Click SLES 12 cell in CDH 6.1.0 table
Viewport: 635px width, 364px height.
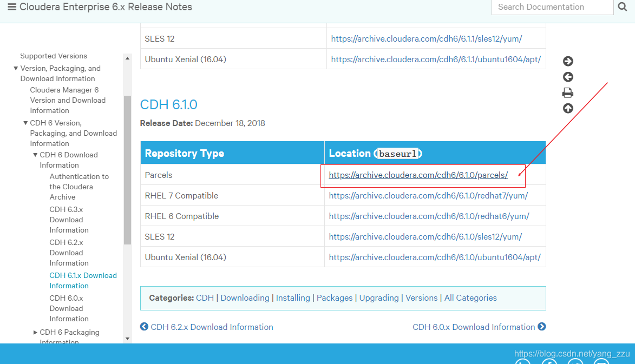click(232, 236)
